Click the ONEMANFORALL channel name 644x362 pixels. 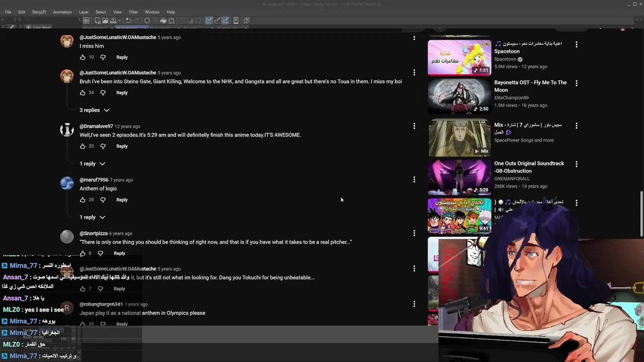(x=512, y=178)
